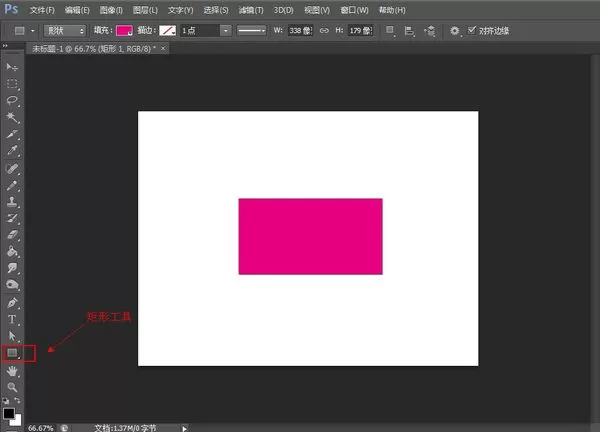Select the Dodge tool
The height and width of the screenshot is (432, 600).
pyautogui.click(x=12, y=285)
